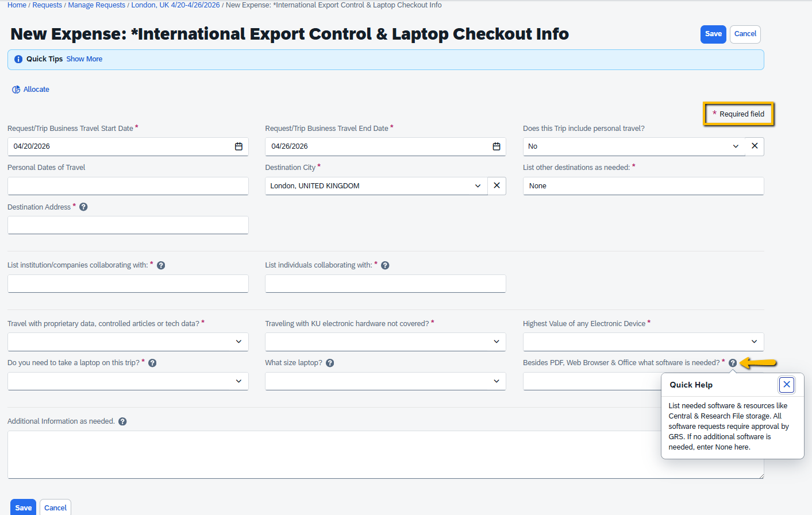Viewport: 812px width, 515px height.
Task: Close the Quick Help popup
Action: pos(787,385)
